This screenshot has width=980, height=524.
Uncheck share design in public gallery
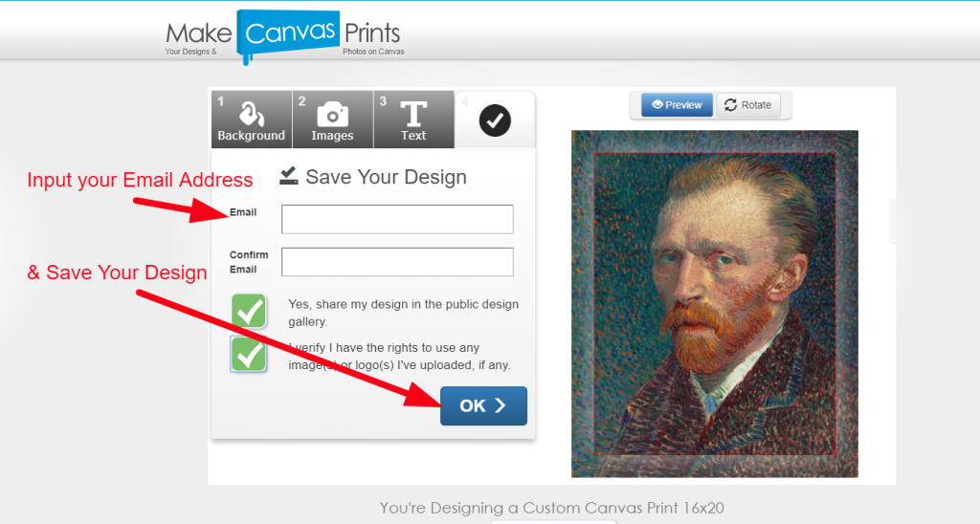click(250, 311)
